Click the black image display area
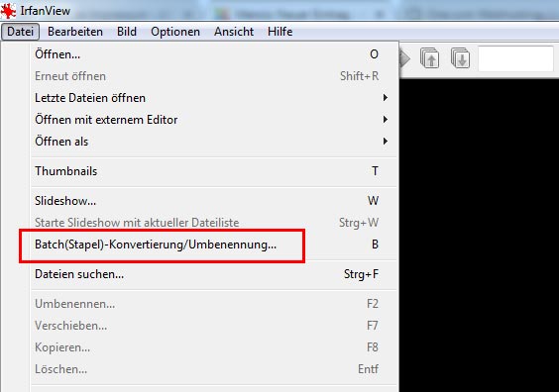559x392 pixels. [479, 235]
